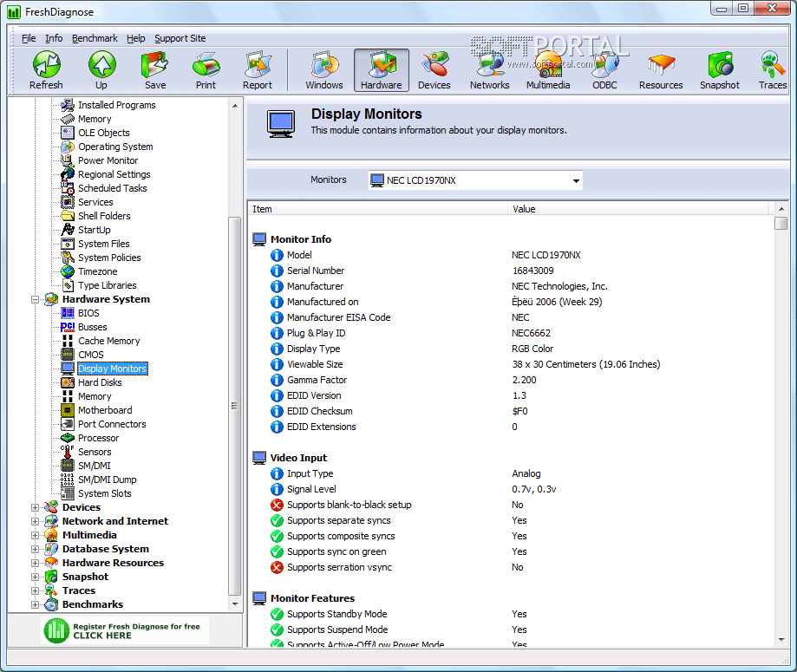Open the Monitors dropdown NEC LCD1970NX
This screenshot has height=672, width=797.
tap(475, 180)
